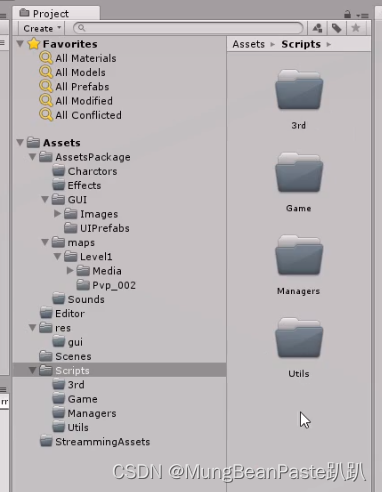Click the All Materials magnifier icon
This screenshot has height=492, width=382.
(x=46, y=58)
